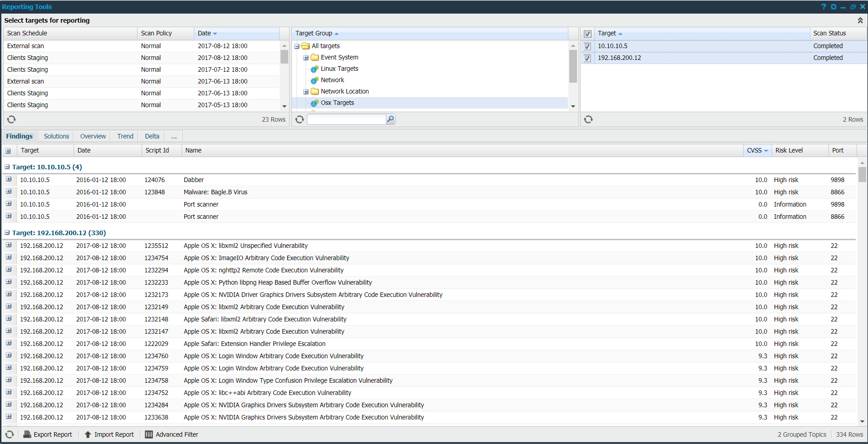Open the Trend tab
This screenshot has width=868, height=444.
(x=124, y=136)
